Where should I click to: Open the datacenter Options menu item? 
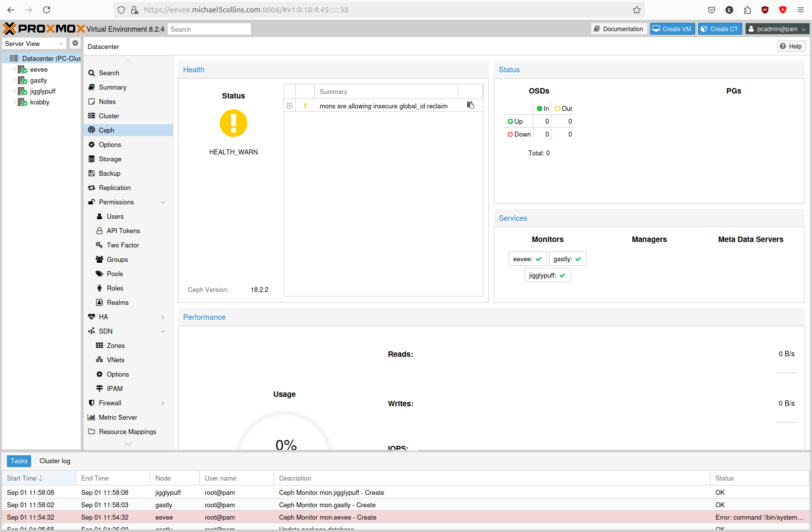point(128,145)
